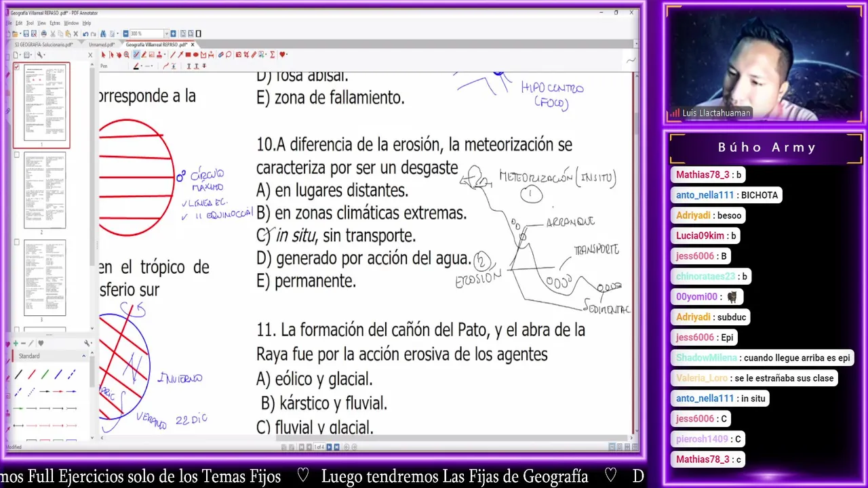Select the Eraser tool

220,55
